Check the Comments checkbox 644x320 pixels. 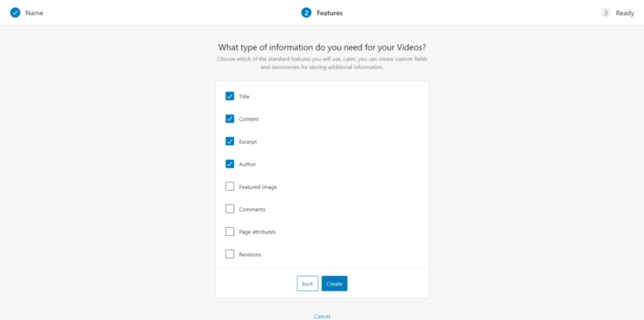pos(230,209)
